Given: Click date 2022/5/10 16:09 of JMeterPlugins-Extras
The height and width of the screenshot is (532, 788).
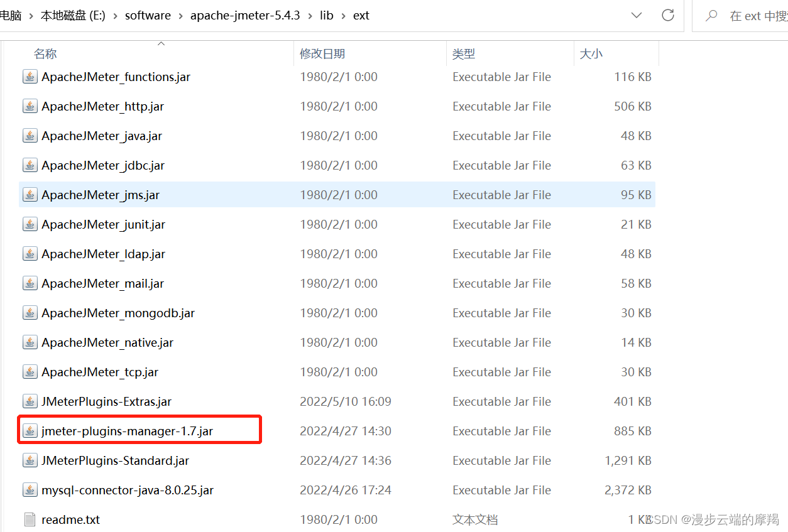Looking at the screenshot, I should [346, 401].
